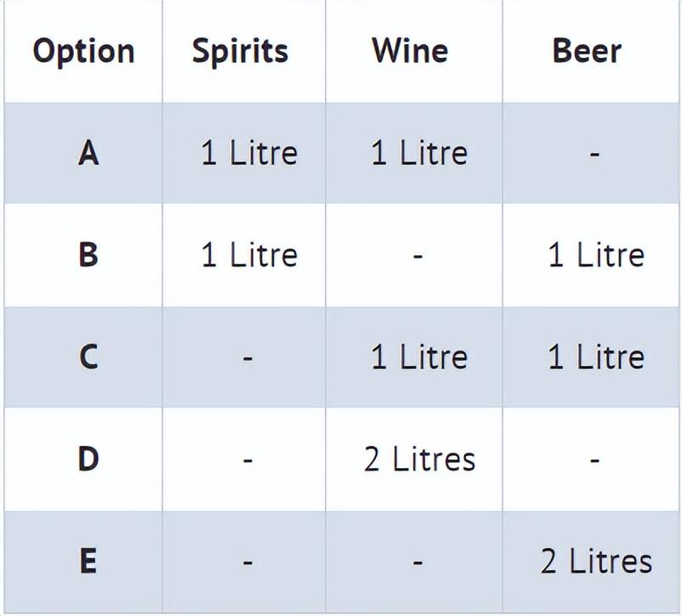Click the Wine column header
Image resolution: width=682 pixels, height=616 pixels.
click(410, 51)
